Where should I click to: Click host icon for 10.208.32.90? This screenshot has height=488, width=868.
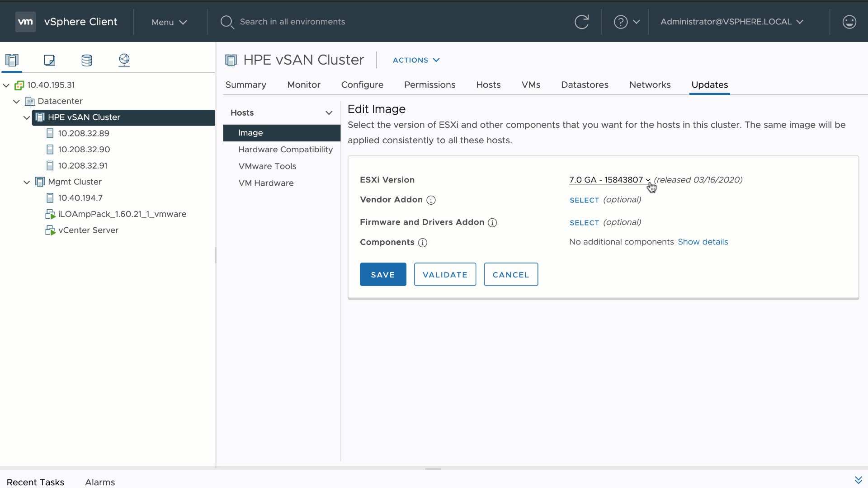coord(50,150)
